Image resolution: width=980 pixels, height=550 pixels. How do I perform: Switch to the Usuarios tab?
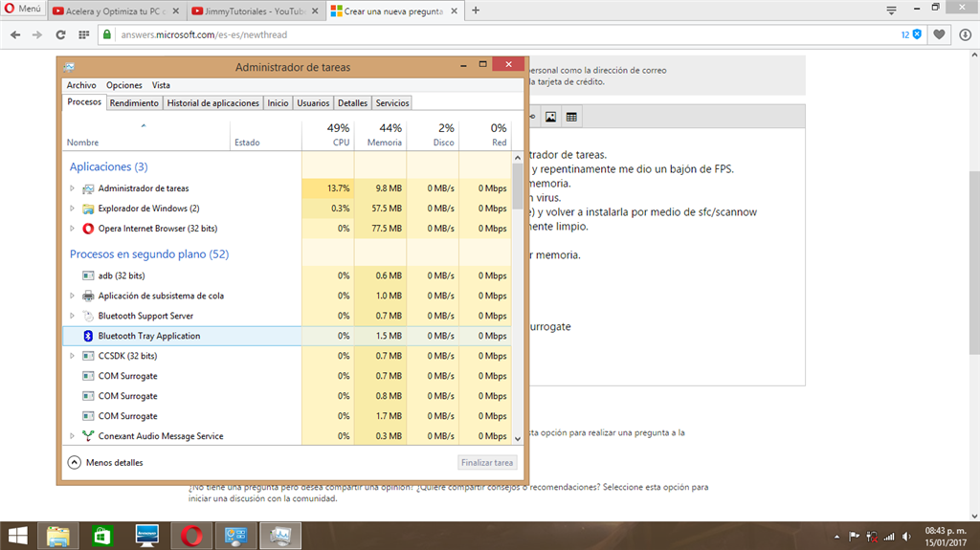click(313, 103)
